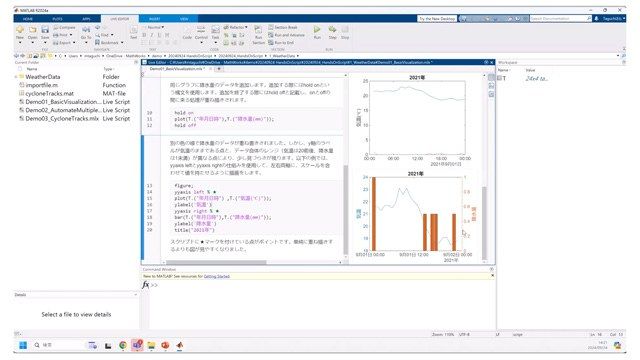
Task: Click the Stop icon
Action: click(345, 29)
